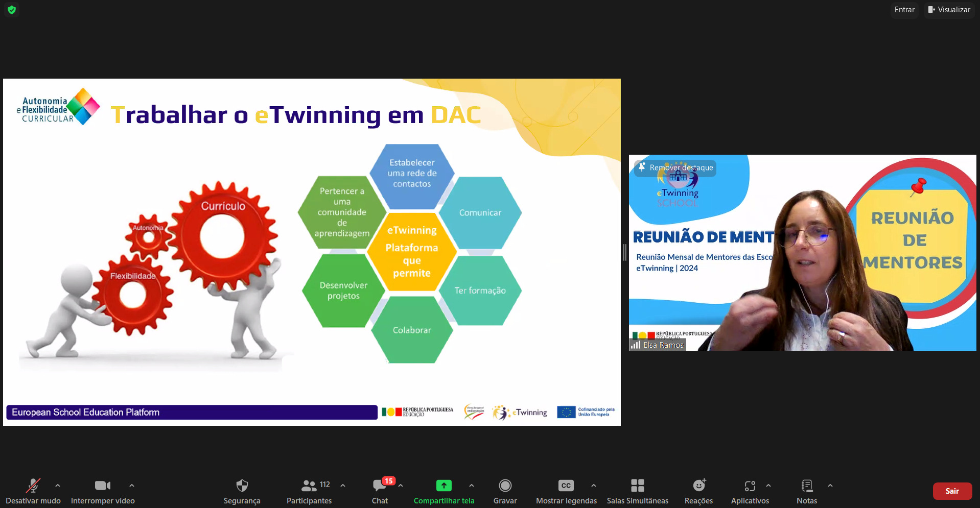Expand captions options arrow

[594, 486]
